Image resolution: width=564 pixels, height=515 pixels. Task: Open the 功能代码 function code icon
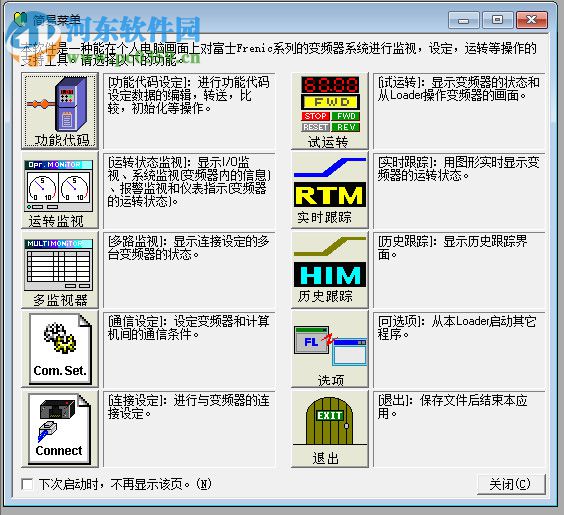click(x=60, y=111)
